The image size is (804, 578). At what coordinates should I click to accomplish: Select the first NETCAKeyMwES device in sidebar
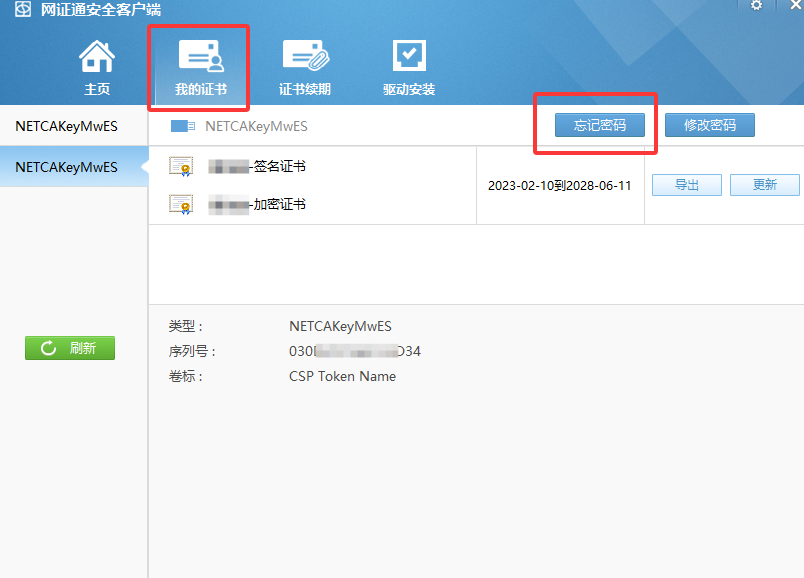click(66, 126)
